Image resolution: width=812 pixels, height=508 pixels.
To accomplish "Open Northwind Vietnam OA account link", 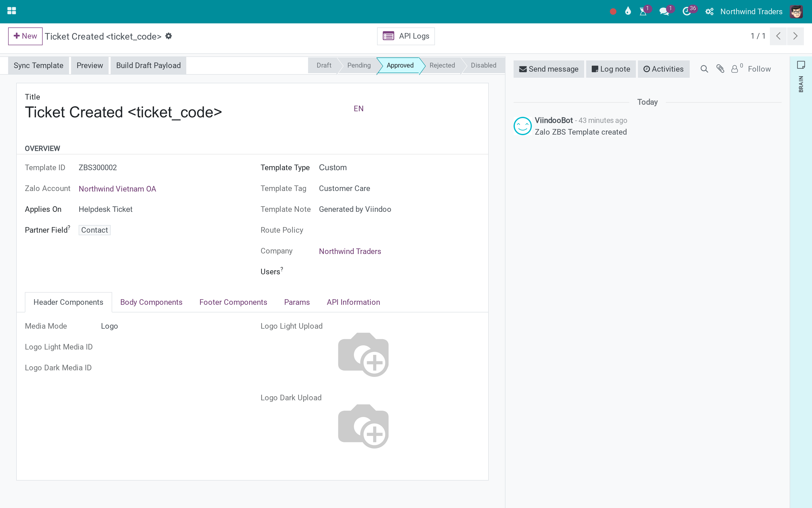I will click(117, 189).
